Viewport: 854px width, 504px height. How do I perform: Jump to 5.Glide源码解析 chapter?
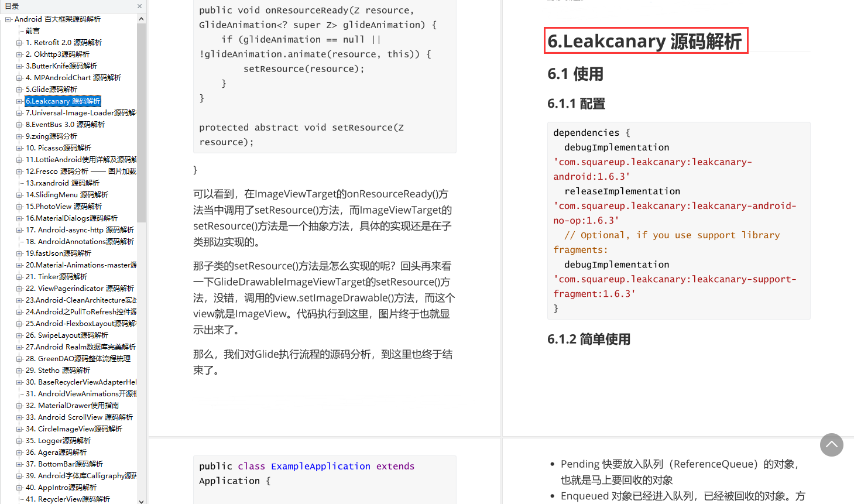point(52,90)
